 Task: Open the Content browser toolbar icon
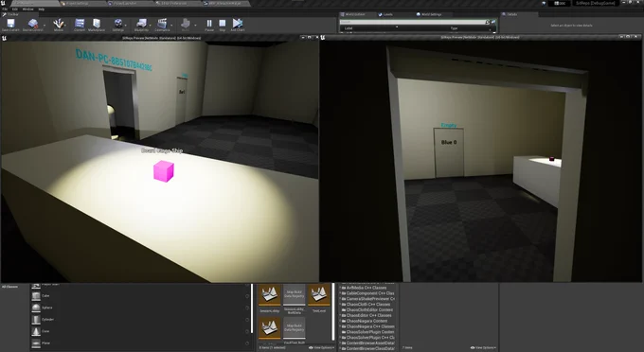click(x=80, y=25)
